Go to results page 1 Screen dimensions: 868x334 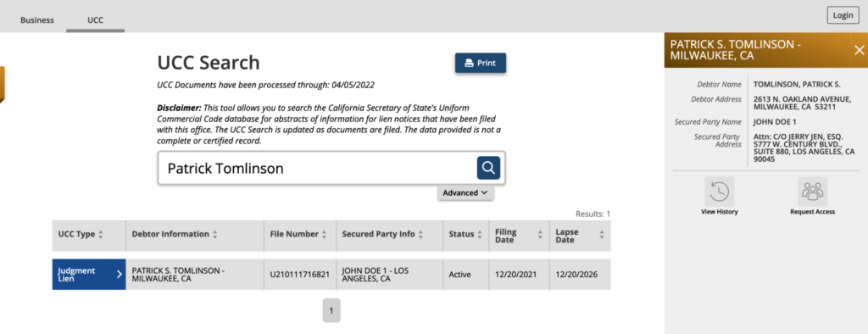331,311
